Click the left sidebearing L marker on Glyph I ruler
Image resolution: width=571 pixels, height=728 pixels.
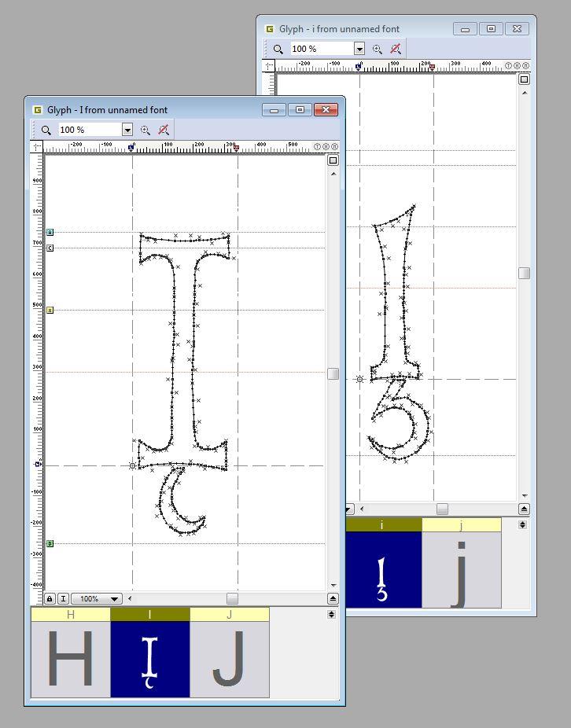pos(131,147)
